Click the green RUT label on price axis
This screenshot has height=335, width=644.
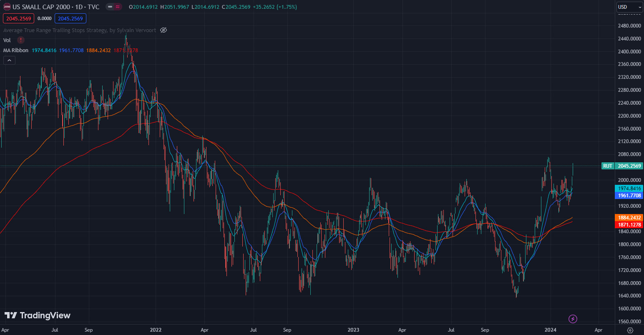point(608,166)
